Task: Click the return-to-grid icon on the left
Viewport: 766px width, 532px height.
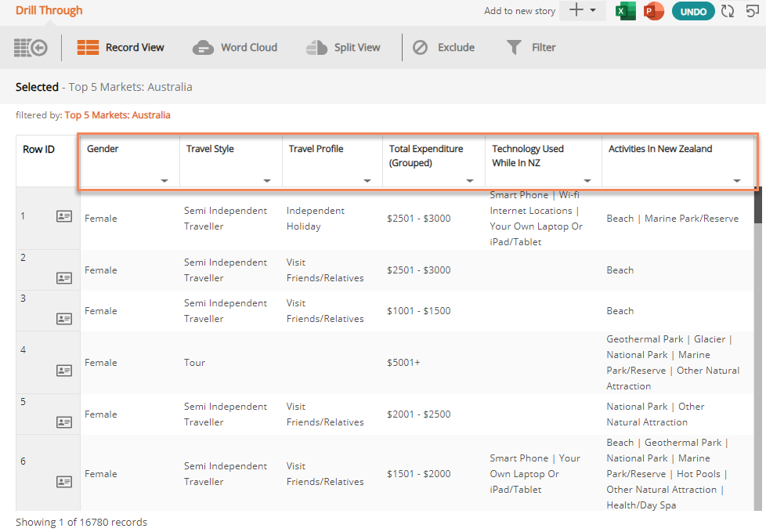Action: tap(31, 47)
